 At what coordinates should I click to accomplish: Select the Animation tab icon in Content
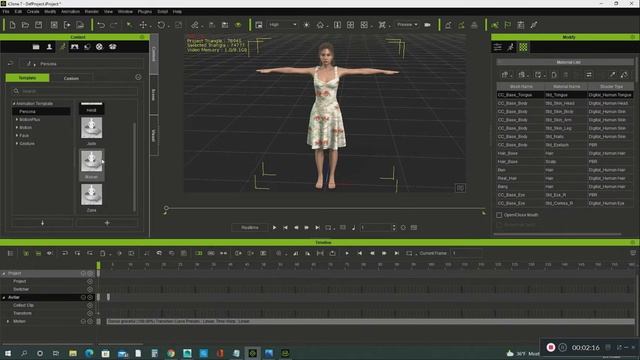[x=62, y=47]
